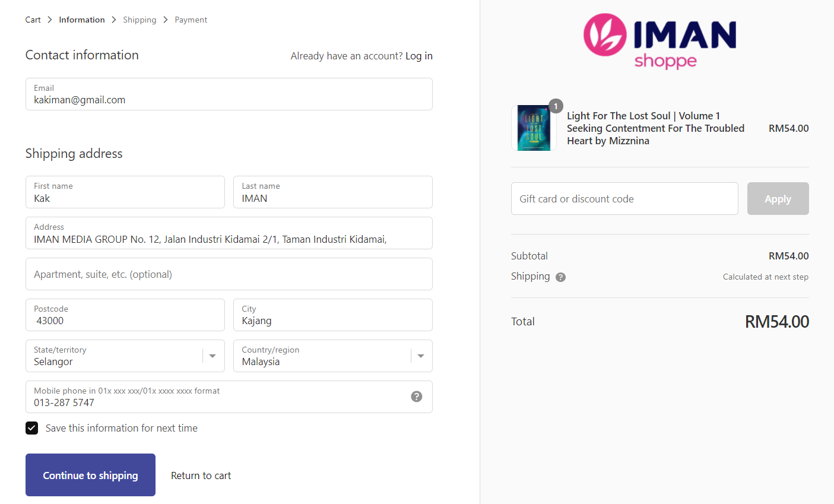Toggle the Save this information checkbox
Image resolution: width=834 pixels, height=504 pixels.
(x=32, y=428)
